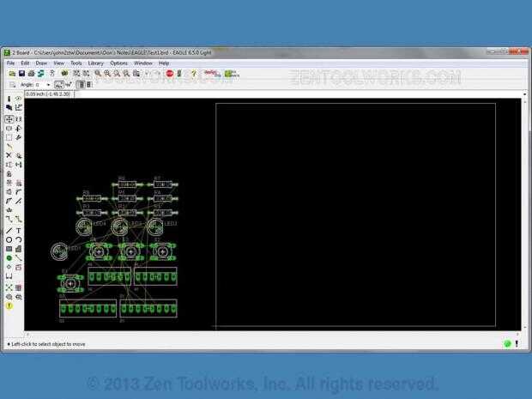The height and width of the screenshot is (399, 532).
Task: Open the Help menu
Action: [x=164, y=63]
